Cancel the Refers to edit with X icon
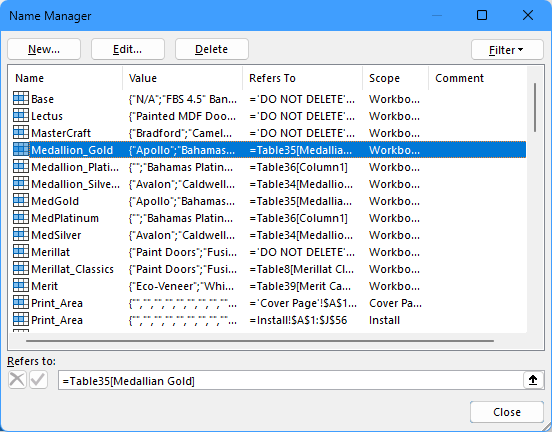The width and height of the screenshot is (552, 432). coord(17,380)
